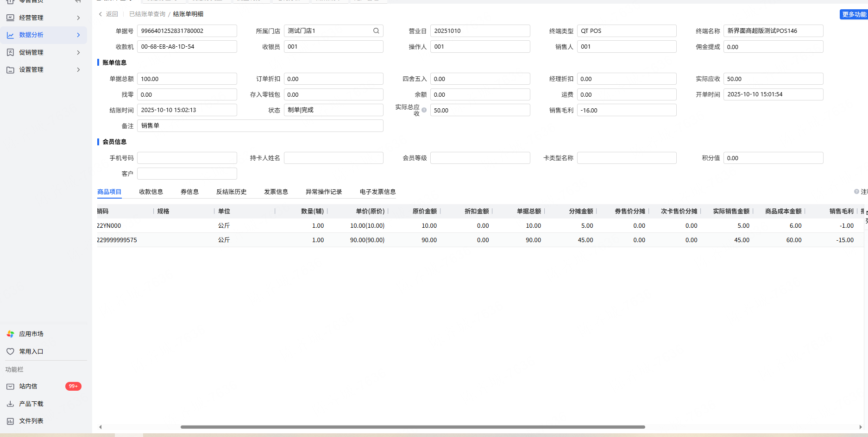Image resolution: width=868 pixels, height=437 pixels.
Task: Click the 更多功能 button
Action: [x=854, y=14]
